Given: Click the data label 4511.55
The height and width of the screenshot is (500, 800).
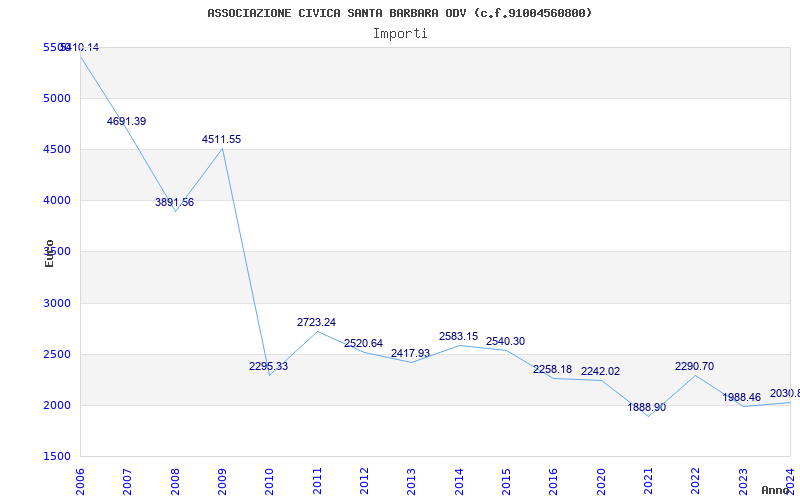Looking at the screenshot, I should point(221,139).
